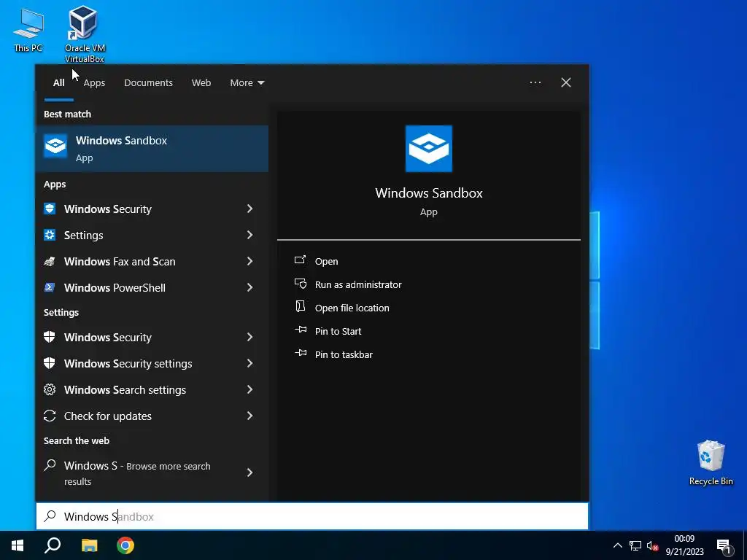Switch to the Apps filter tab
This screenshot has width=747, height=560.
pyautogui.click(x=94, y=83)
